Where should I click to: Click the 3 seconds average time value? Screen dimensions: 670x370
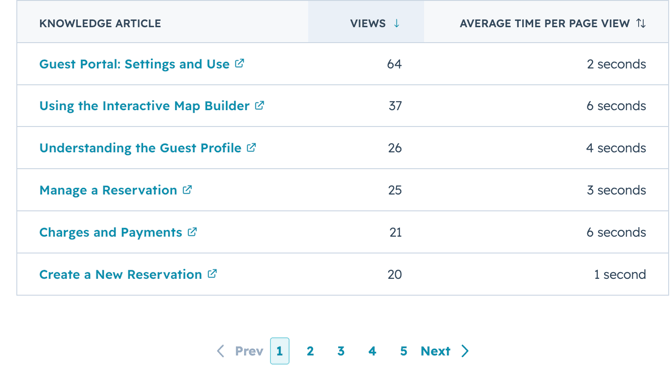coord(616,190)
